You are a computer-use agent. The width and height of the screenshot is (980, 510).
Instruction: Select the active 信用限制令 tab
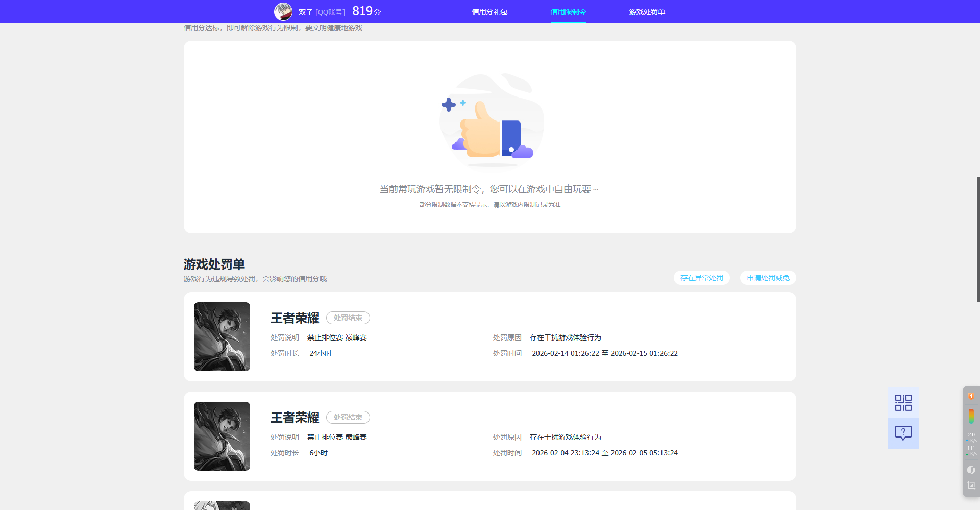click(568, 12)
